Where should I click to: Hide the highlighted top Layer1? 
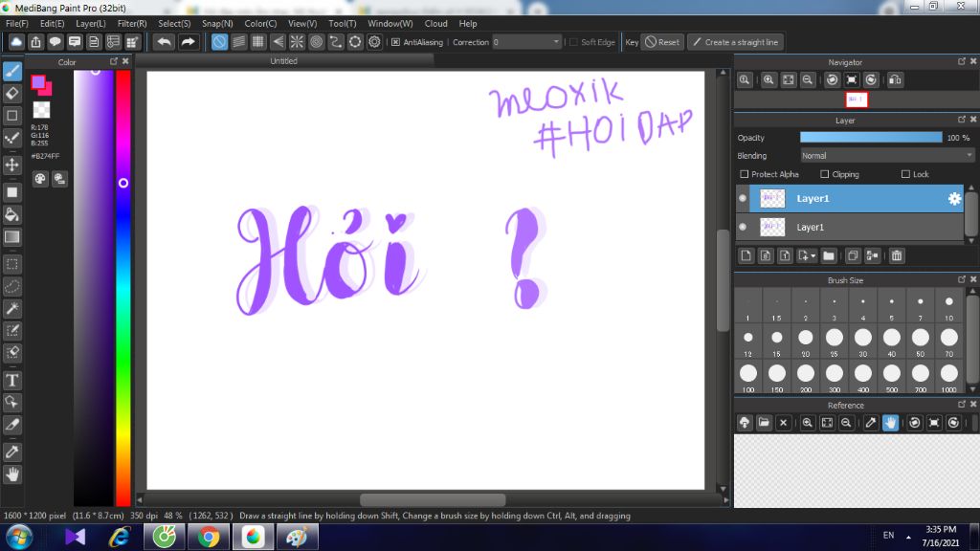743,199
